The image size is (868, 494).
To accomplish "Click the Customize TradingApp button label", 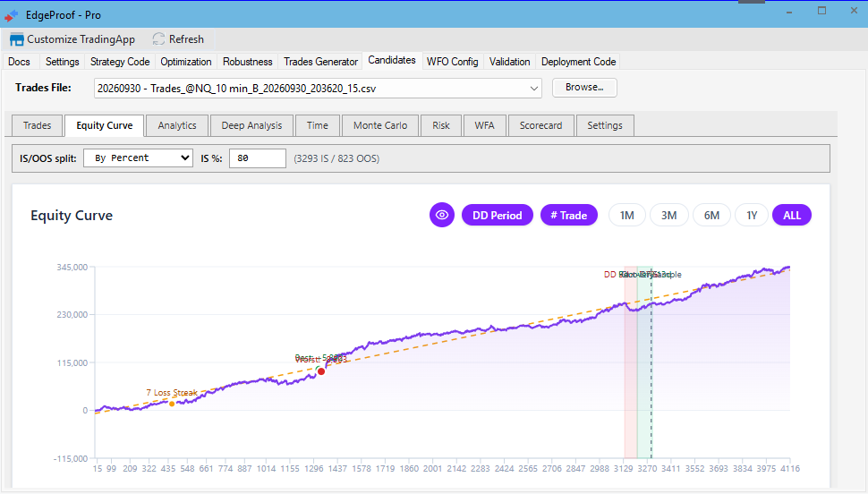I will (x=81, y=39).
